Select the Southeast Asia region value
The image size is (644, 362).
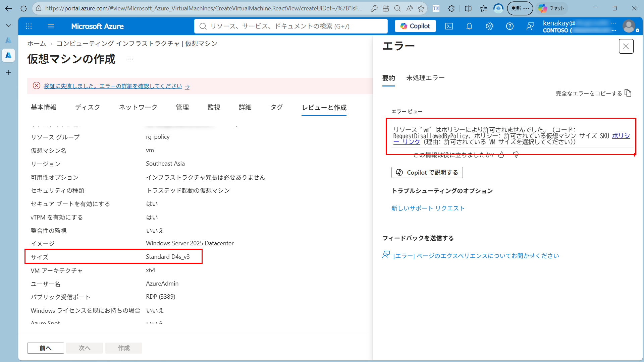(165, 164)
